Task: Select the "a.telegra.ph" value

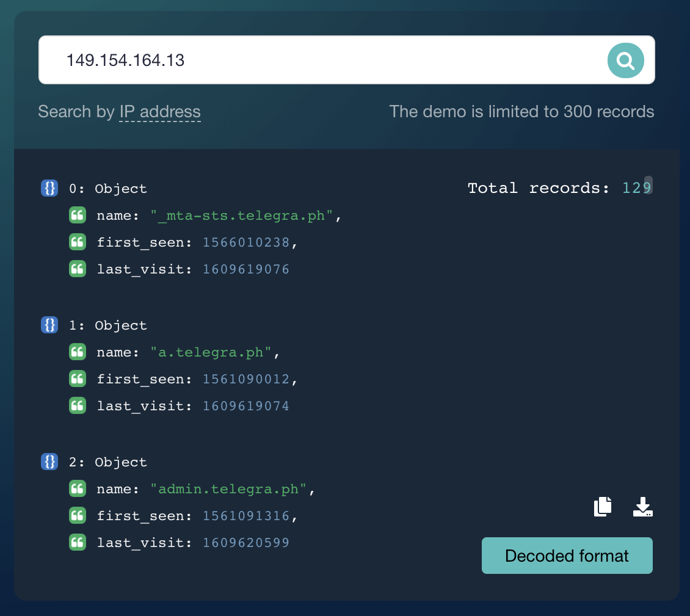Action: (x=211, y=352)
